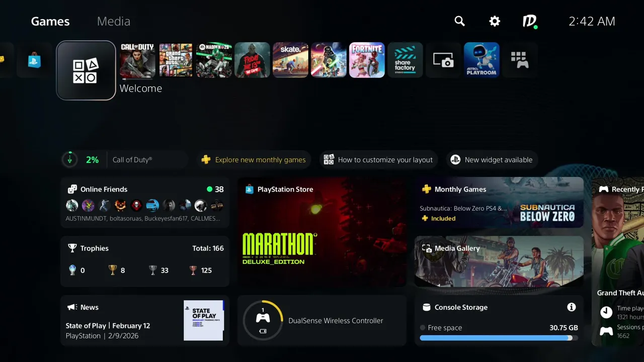The image size is (644, 362).
Task: Open the Online Friends widget
Action: 145,203
